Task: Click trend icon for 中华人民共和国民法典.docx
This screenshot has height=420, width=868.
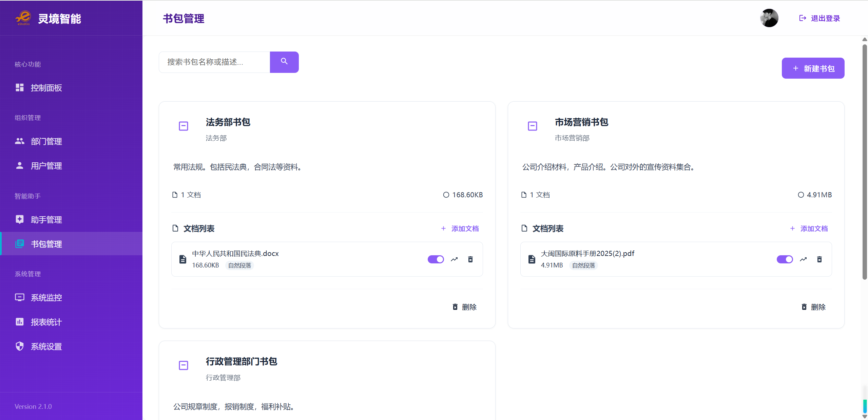Action: pos(454,259)
